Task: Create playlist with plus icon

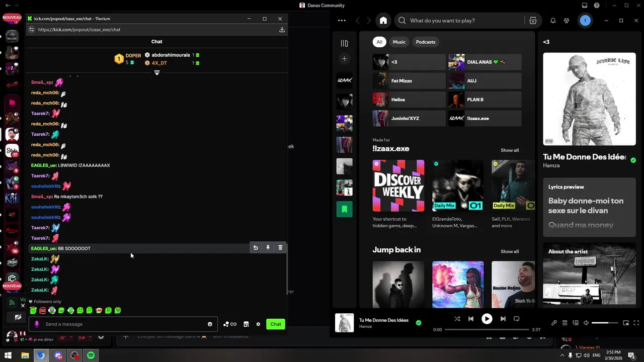Action: [345, 59]
